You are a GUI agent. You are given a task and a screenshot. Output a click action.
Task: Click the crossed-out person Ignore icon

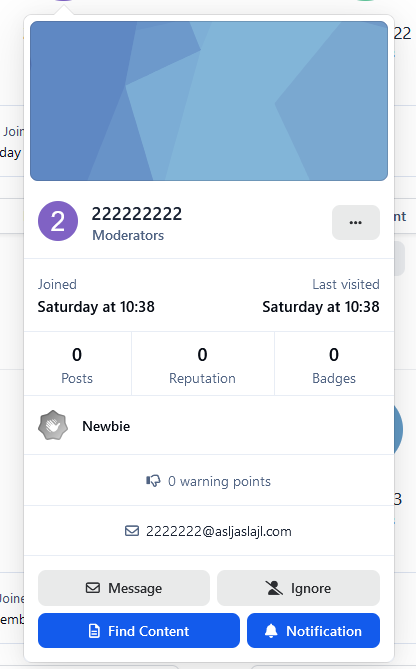pyautogui.click(x=274, y=588)
